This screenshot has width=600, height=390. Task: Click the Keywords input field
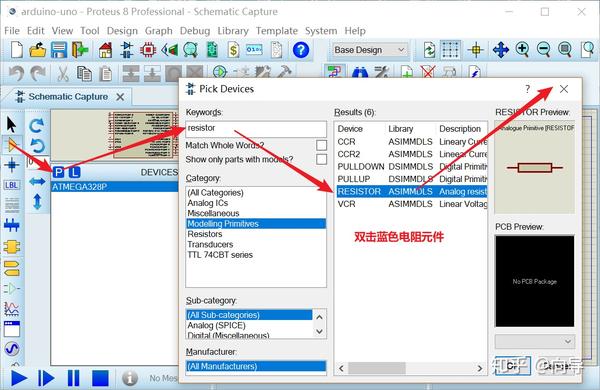[x=256, y=129]
